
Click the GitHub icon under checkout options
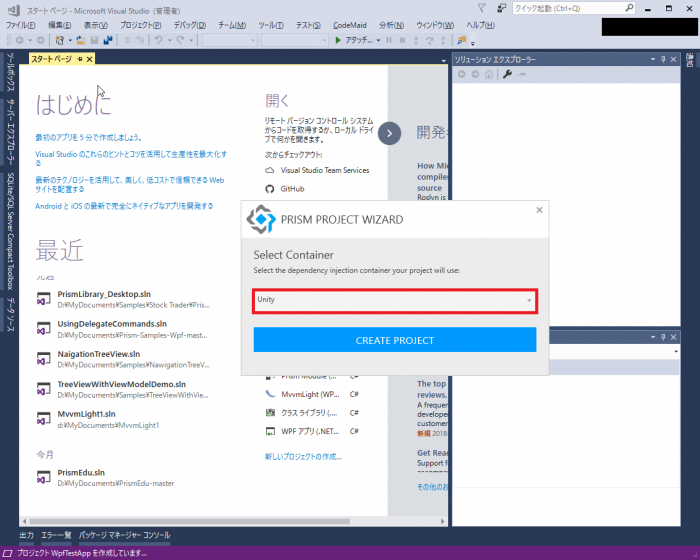269,188
